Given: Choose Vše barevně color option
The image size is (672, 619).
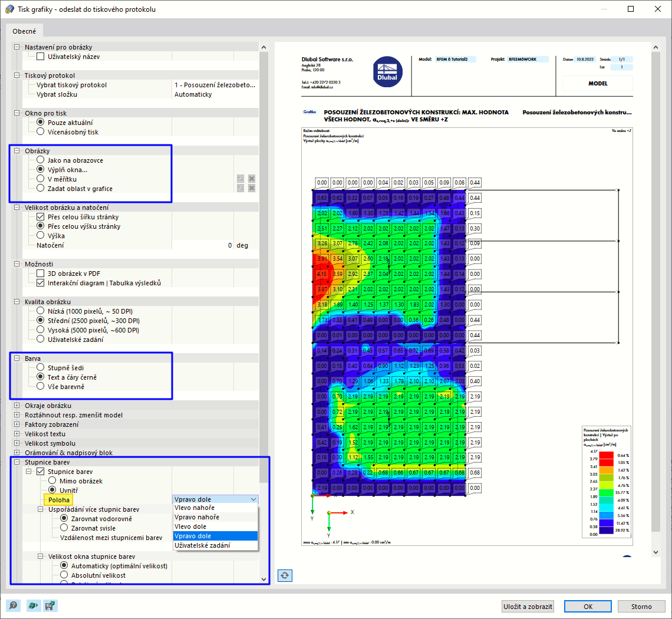Looking at the screenshot, I should (x=40, y=386).
